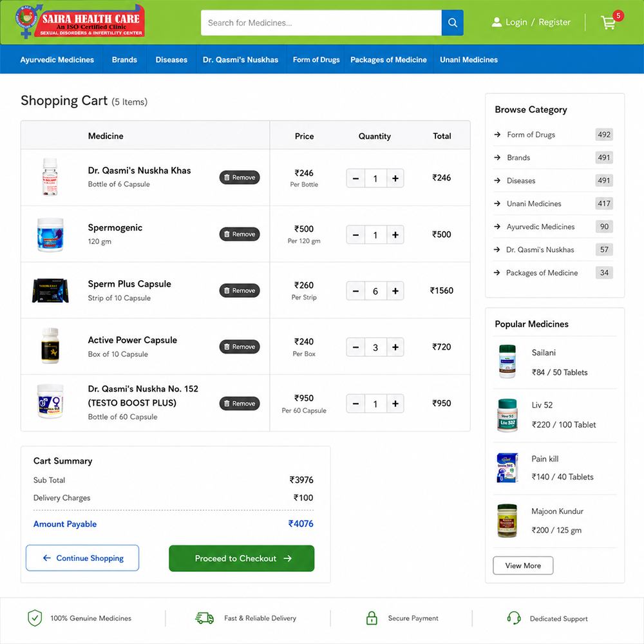Viewport: 644px width, 644px height.
Task: Click View More under Popular Medicines
Action: (523, 565)
